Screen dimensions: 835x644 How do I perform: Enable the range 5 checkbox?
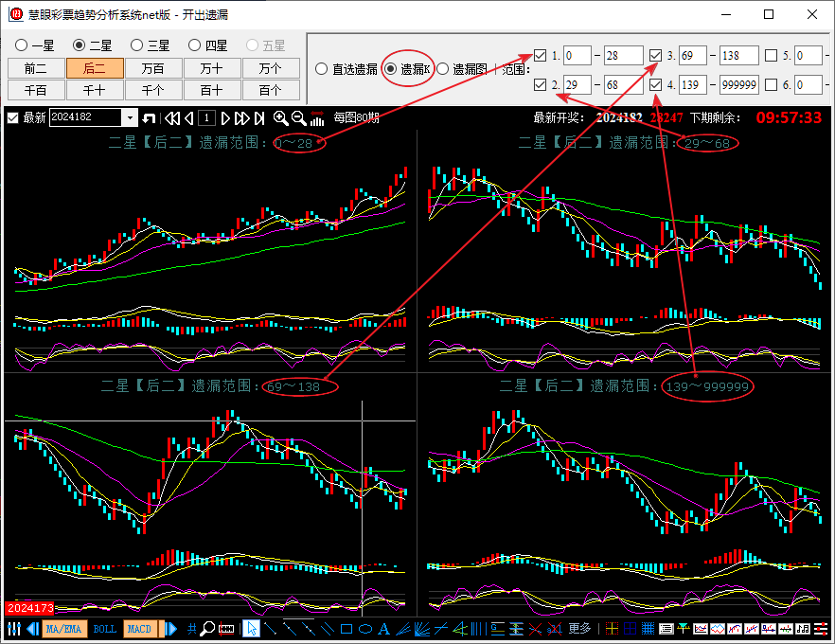pyautogui.click(x=772, y=55)
